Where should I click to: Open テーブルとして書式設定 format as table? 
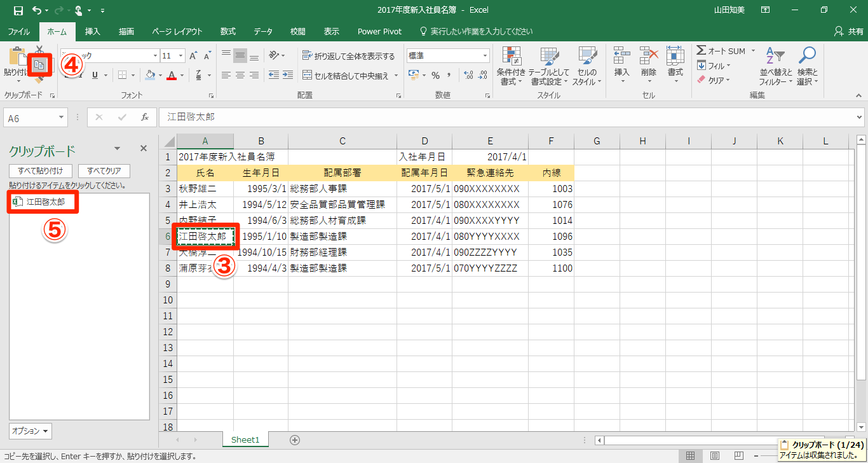pos(548,66)
